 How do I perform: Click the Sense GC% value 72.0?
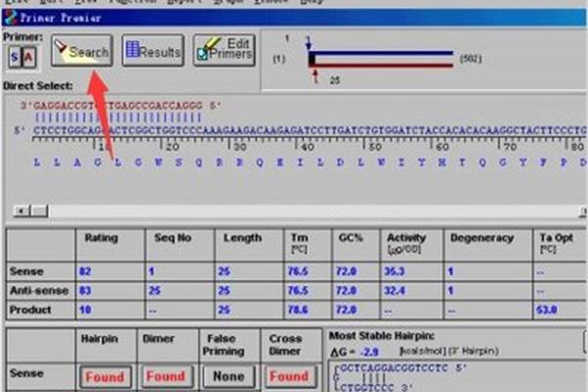click(x=346, y=271)
